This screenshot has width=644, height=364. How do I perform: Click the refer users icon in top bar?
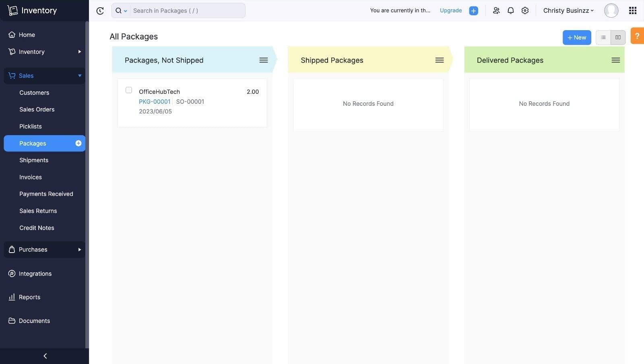(496, 10)
